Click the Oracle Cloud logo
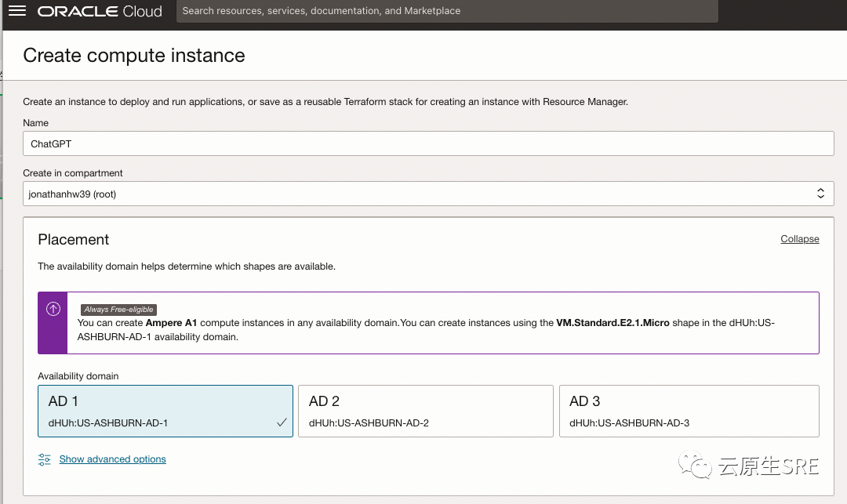847x504 pixels. (x=100, y=11)
